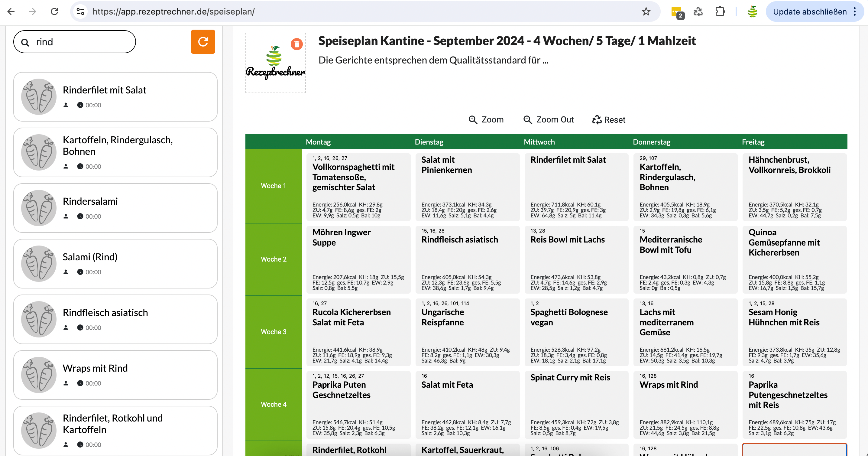Click the browser address bar URL
This screenshot has height=456, width=868.
173,11
